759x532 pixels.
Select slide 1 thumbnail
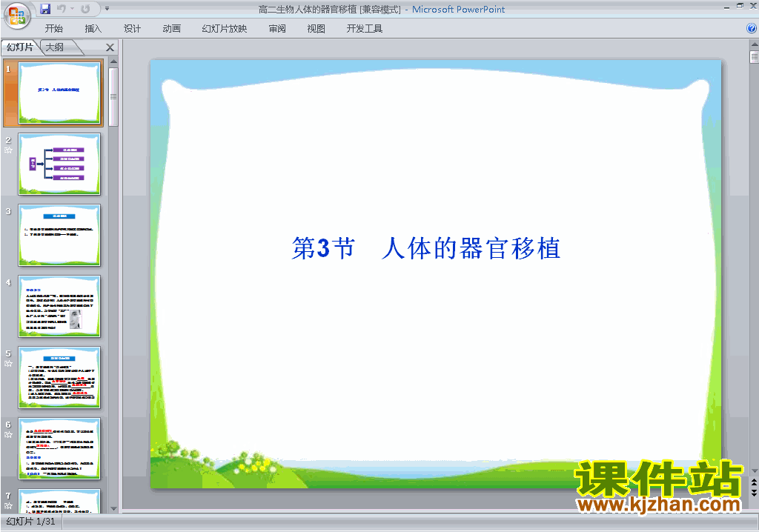59,93
